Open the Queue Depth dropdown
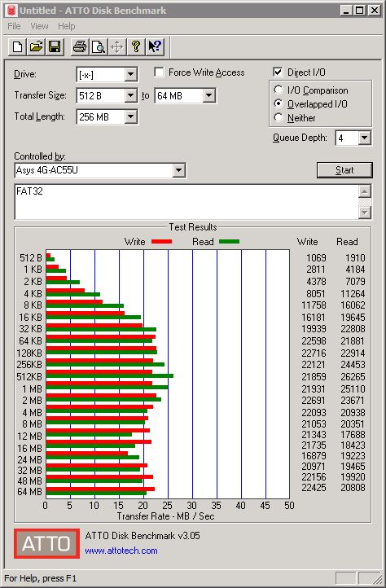The height and width of the screenshot is (588, 386). (x=364, y=138)
